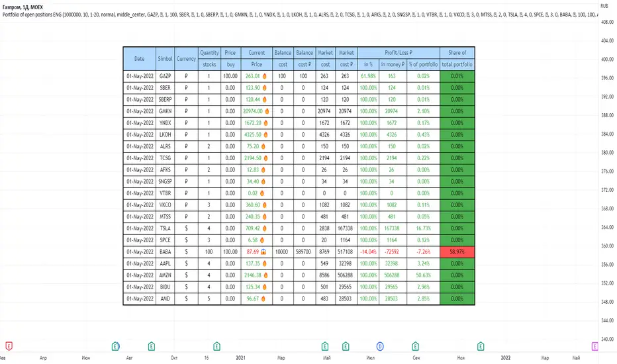Click the red 58.97% cell in BABA row
The image size is (617, 364).
(x=457, y=252)
